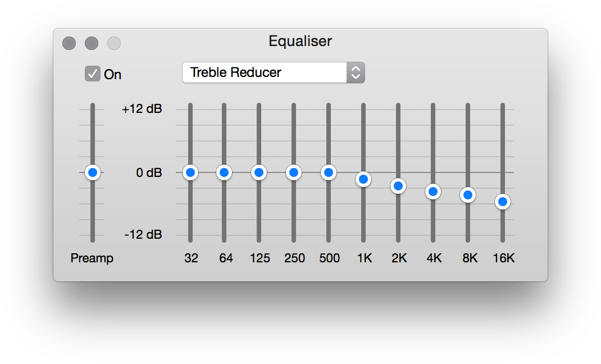The height and width of the screenshot is (364, 601).
Task: Click the 64 frequency label
Action: [226, 258]
